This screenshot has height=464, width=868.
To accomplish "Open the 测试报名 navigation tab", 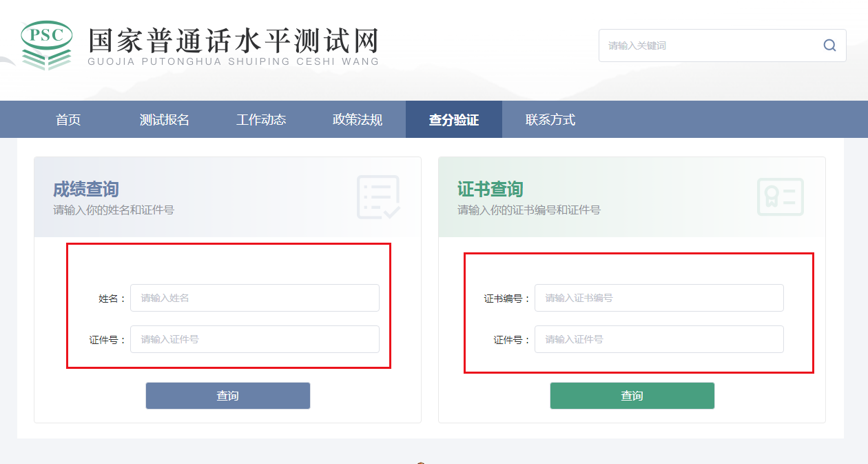I will pos(165,119).
